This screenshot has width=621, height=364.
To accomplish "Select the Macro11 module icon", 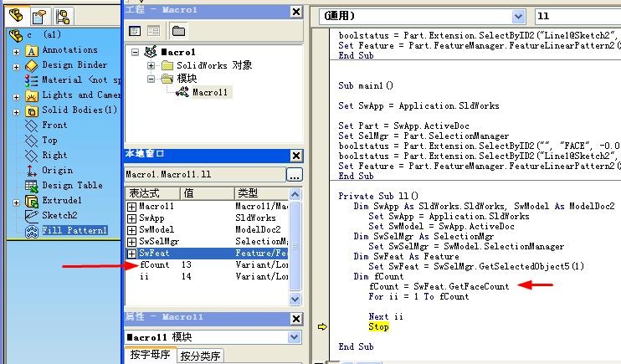I will point(182,92).
